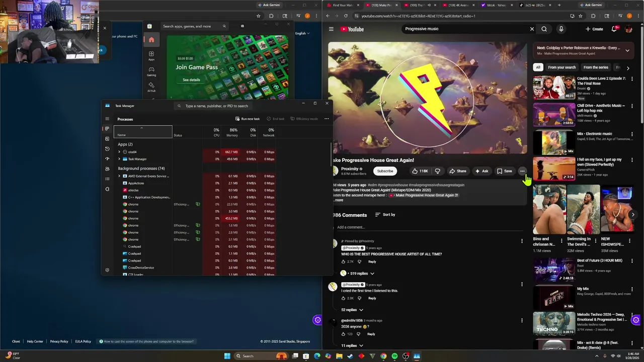
Task: Share the Progressive House video
Action: (458, 171)
